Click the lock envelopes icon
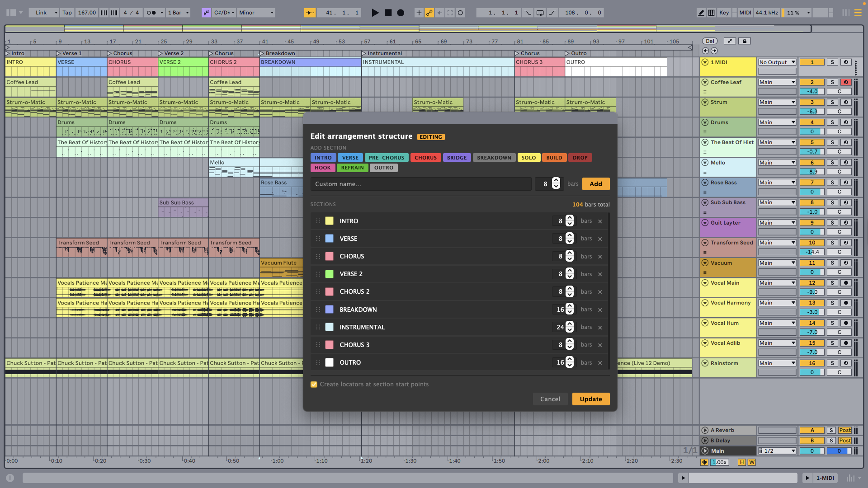Viewport: 868px width, 488px height. click(744, 41)
